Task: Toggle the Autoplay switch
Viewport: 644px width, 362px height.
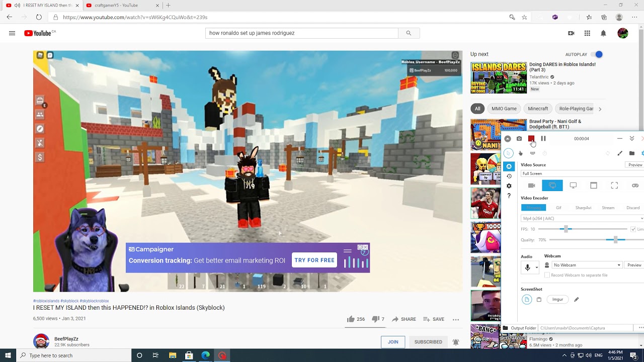Action: click(x=597, y=54)
